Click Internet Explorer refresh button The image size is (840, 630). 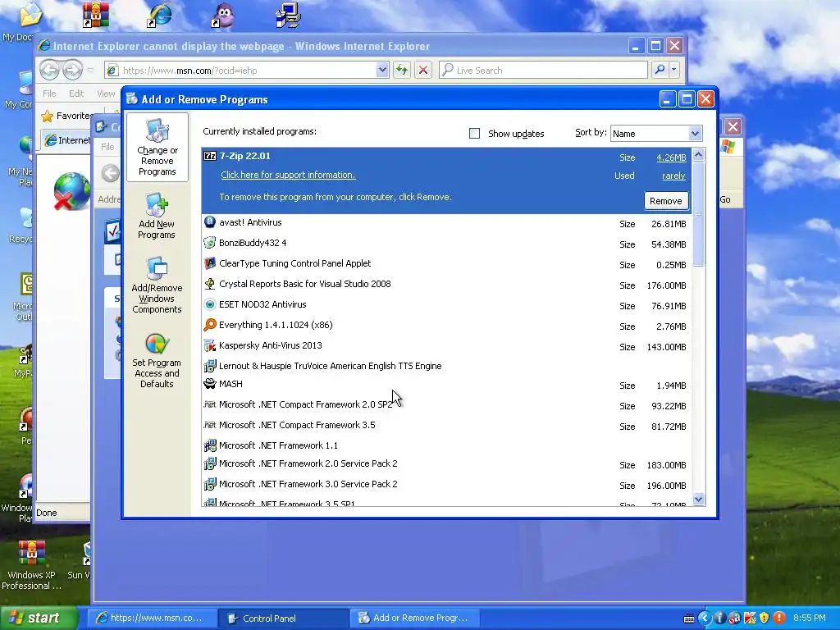click(x=402, y=70)
